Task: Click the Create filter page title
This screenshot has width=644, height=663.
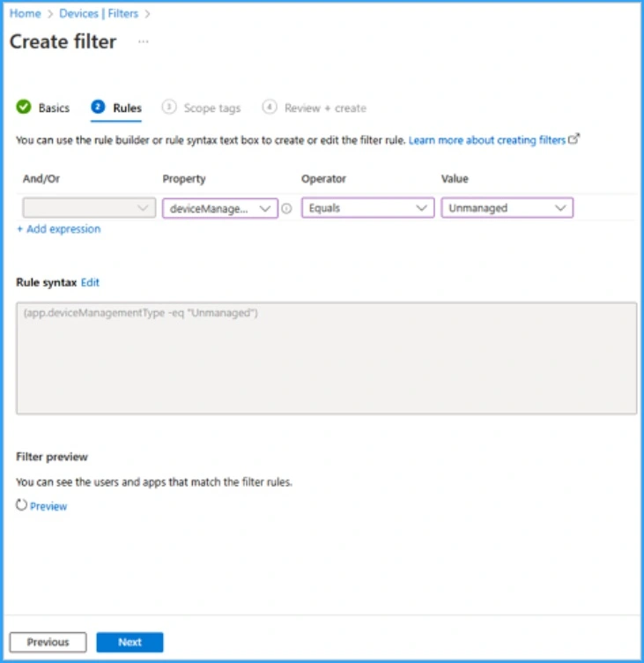Action: [x=63, y=41]
